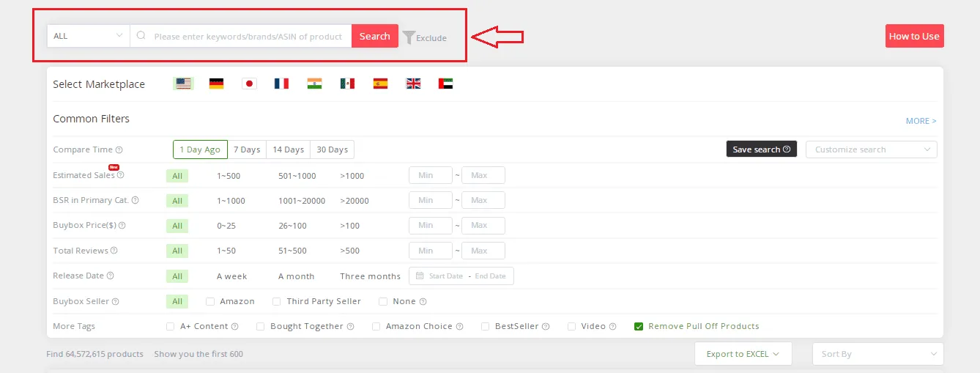Image resolution: width=980 pixels, height=373 pixels.
Task: Select the Germany marketplace flag
Action: 216,84
